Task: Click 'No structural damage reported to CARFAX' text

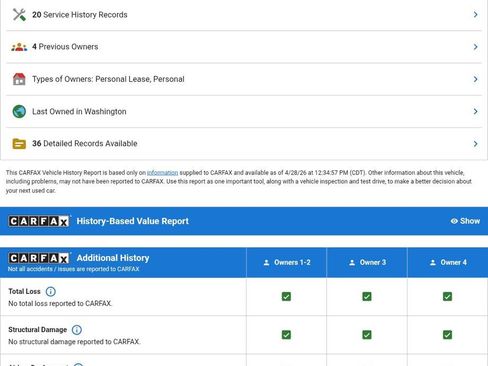Action: pos(74,342)
